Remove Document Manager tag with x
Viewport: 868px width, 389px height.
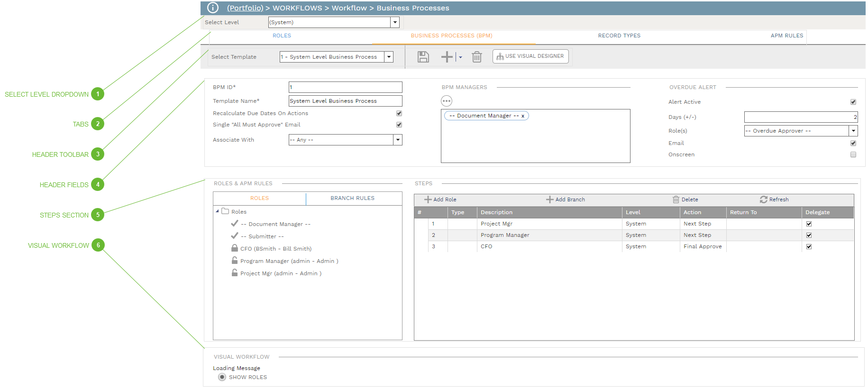(523, 116)
